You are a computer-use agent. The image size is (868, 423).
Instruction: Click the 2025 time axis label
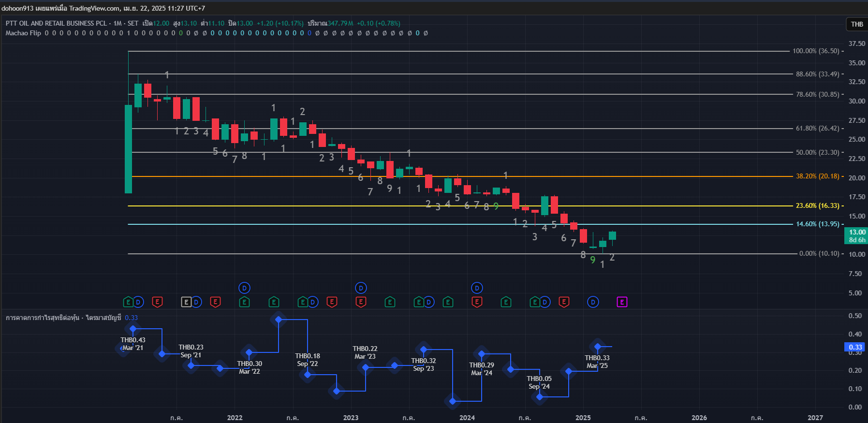[583, 418]
